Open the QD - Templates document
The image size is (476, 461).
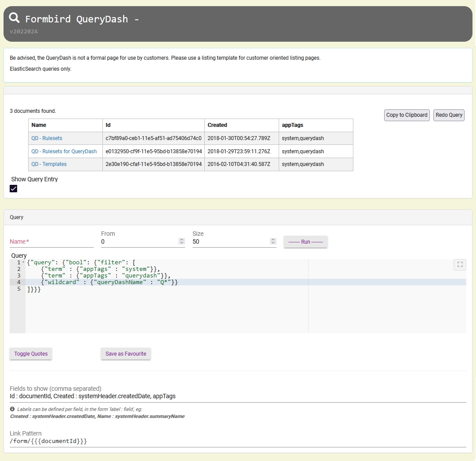tap(49, 164)
